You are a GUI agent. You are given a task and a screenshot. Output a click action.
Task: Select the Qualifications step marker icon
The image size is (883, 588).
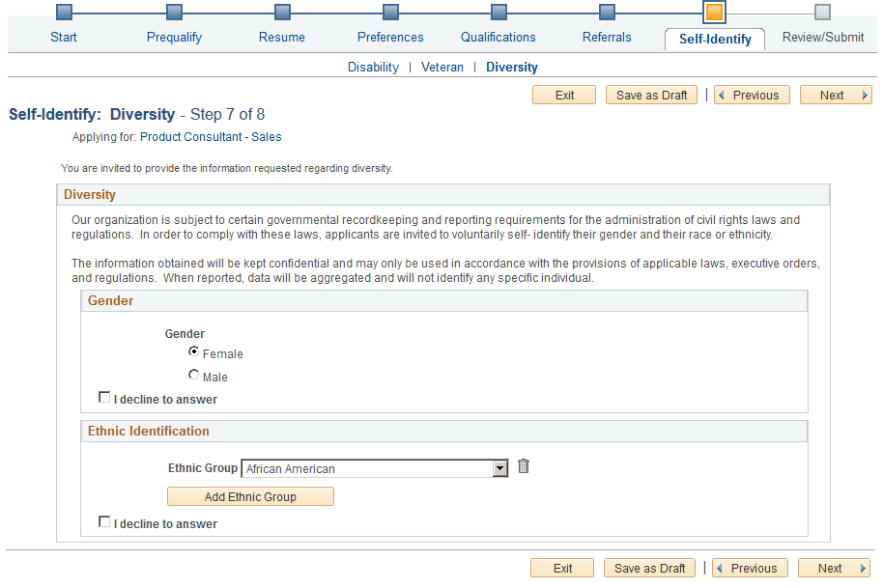coord(498,13)
